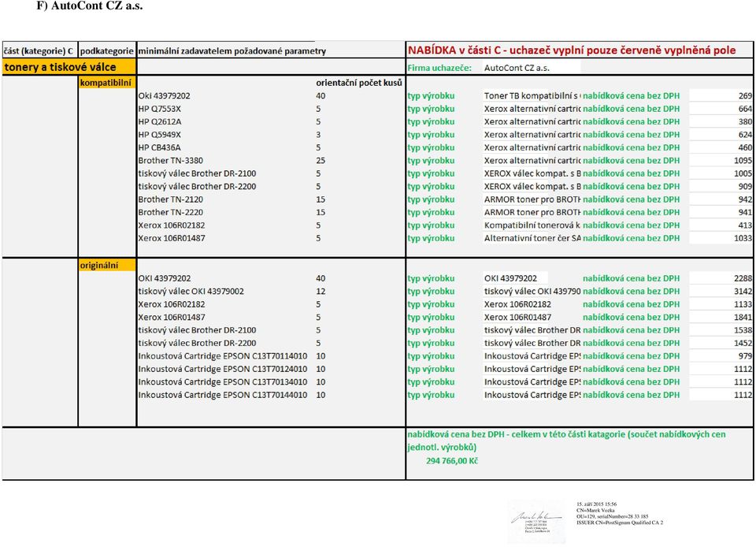Click the company name field beside "Firma uchazeče"
Screen dimensions: 756x547
tap(532, 68)
